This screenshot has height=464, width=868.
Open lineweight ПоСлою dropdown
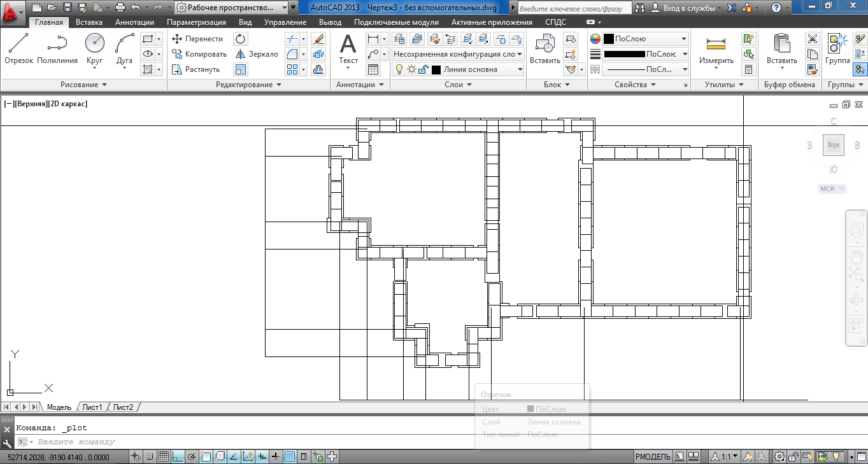(646, 54)
